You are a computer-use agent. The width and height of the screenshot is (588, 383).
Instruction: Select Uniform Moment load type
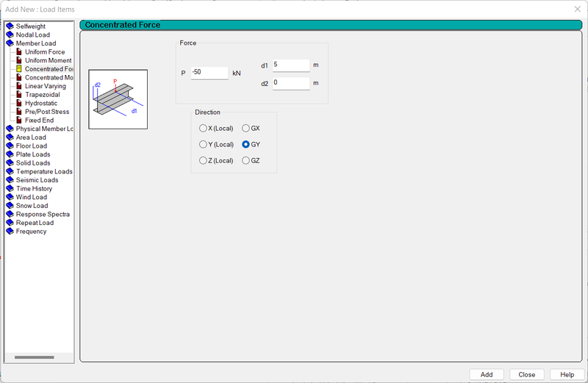click(x=49, y=60)
